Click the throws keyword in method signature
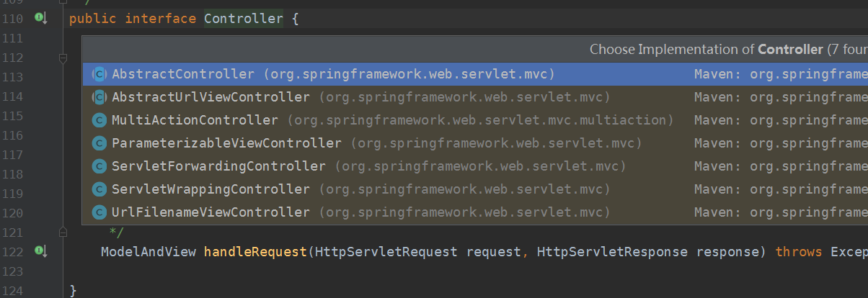 click(x=799, y=252)
